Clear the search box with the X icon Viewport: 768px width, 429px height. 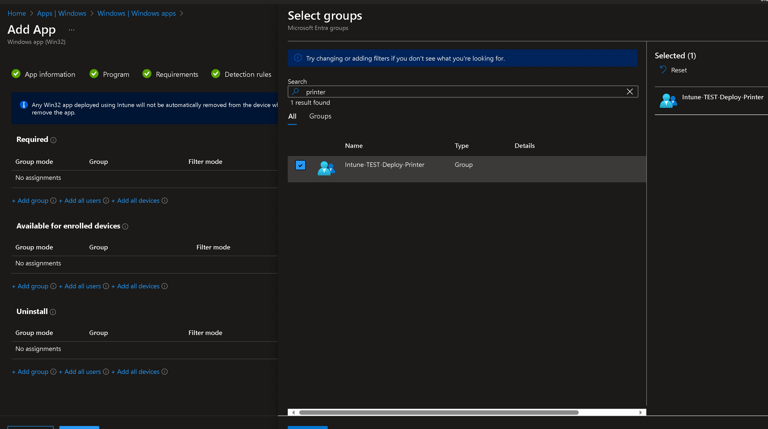[630, 92]
